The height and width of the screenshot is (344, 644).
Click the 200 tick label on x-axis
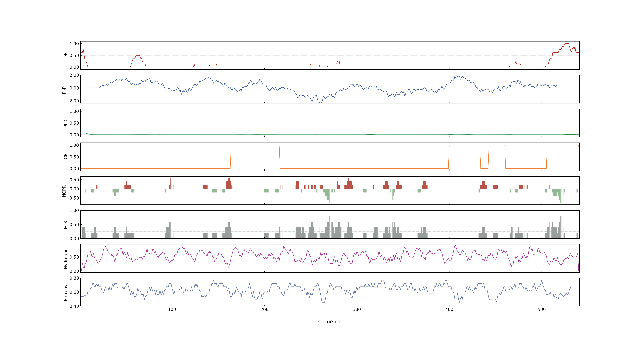(x=264, y=309)
